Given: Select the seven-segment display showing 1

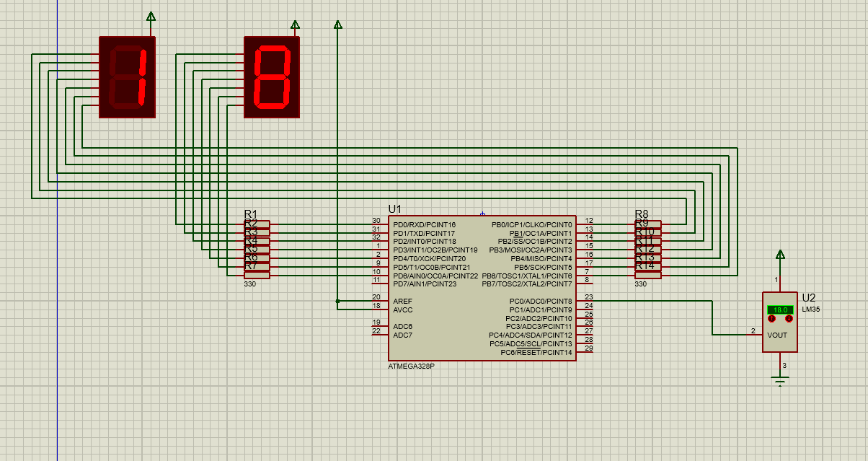Looking at the screenshot, I should pos(127,76).
